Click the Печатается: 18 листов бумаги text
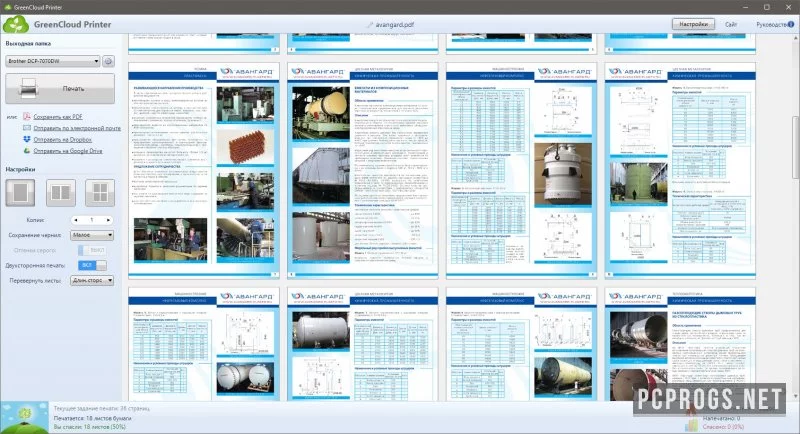The image size is (800, 434). pos(92,418)
